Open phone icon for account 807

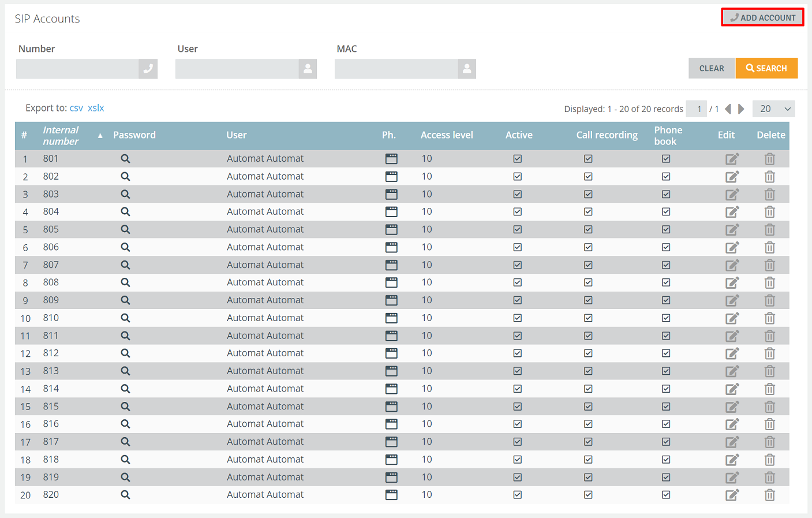(x=391, y=265)
